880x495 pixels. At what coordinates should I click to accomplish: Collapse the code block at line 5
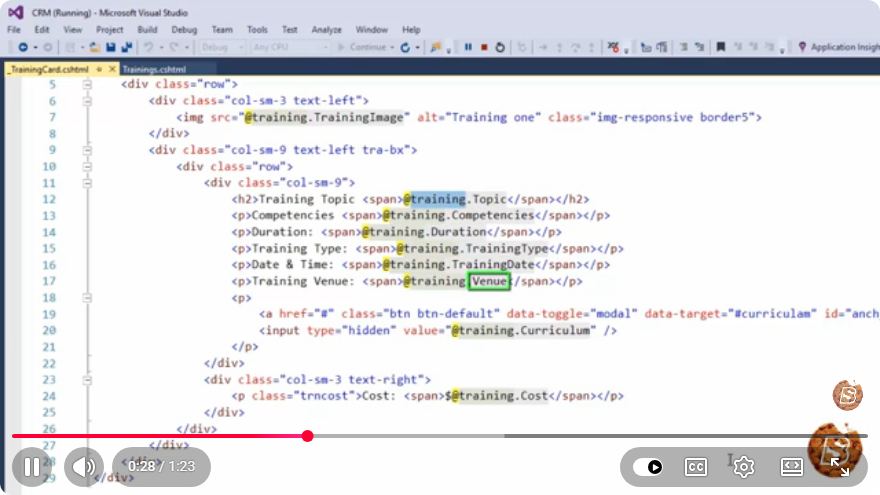[87, 84]
